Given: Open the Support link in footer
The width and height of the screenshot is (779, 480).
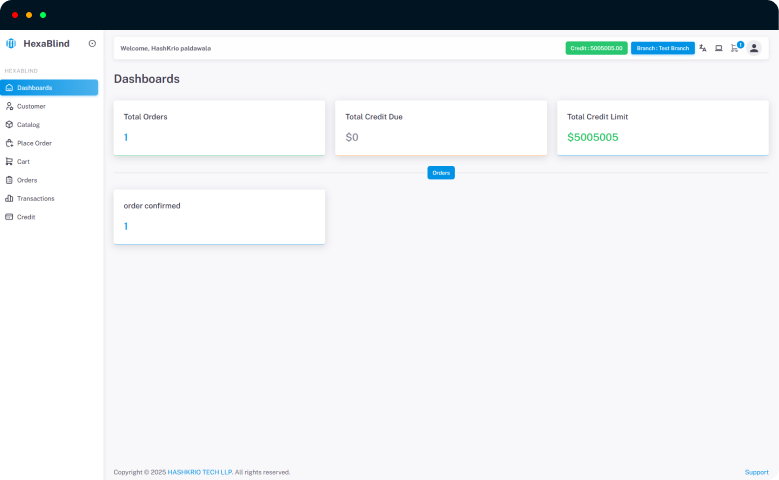Looking at the screenshot, I should (757, 472).
